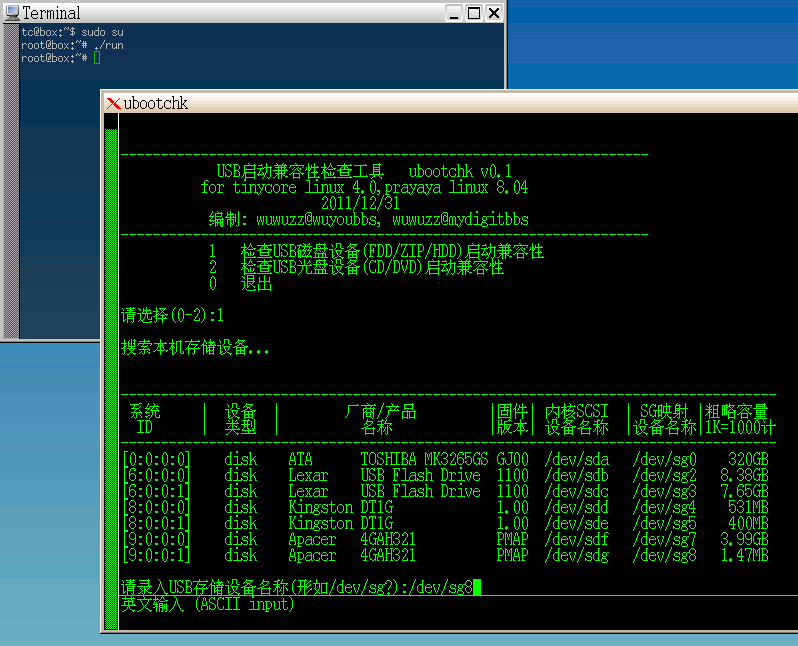Click the '请选择(0-2):1' prompt line
Image resolution: width=798 pixels, height=646 pixels.
(173, 315)
